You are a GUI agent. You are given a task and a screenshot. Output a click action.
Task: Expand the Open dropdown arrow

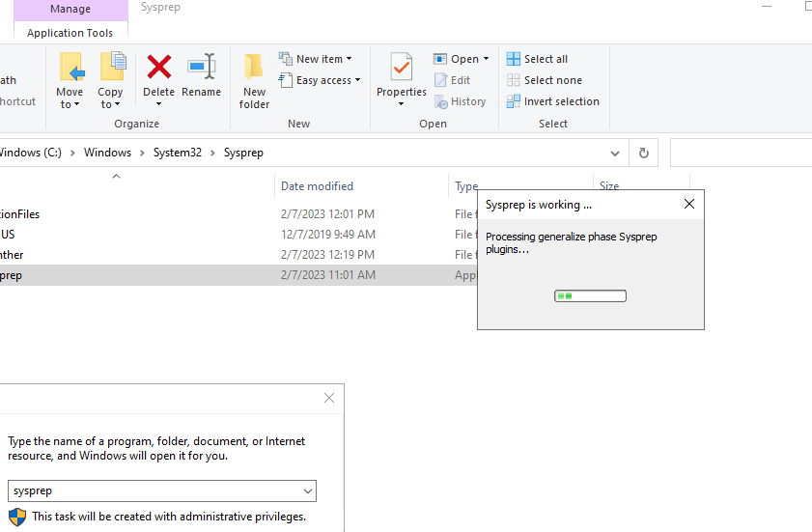(x=486, y=59)
